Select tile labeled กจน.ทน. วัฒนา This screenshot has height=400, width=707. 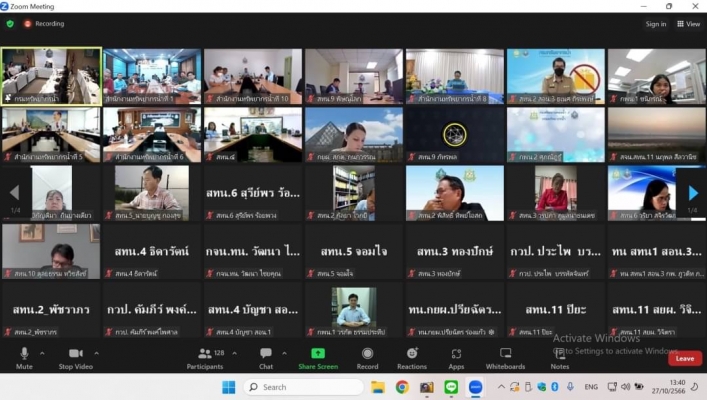tap(252, 251)
